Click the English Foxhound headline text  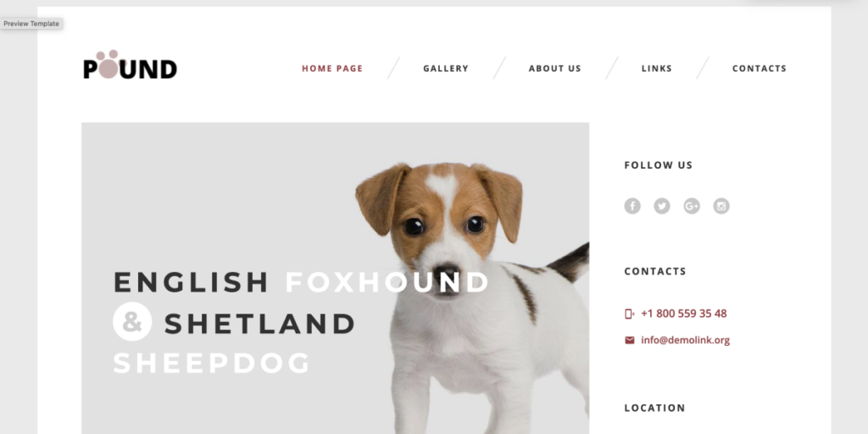301,281
